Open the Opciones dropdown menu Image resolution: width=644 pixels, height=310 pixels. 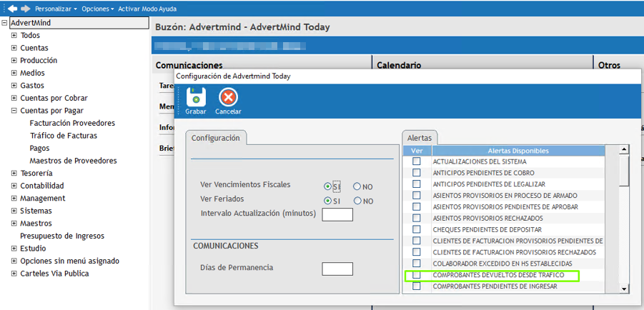pyautogui.click(x=98, y=9)
